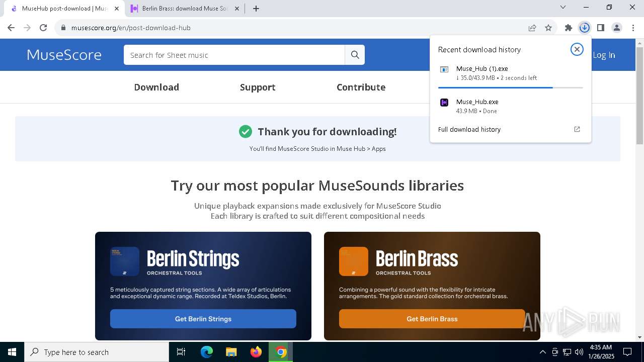This screenshot has height=362, width=644.
Task: Click the Chrome taskbar icon
Action: 281,352
